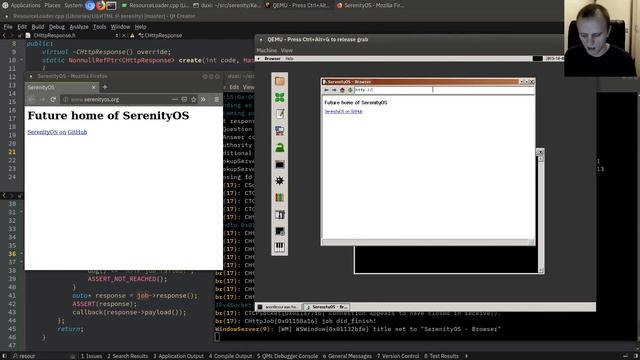Open output pane selector arrows in status bar
Viewport: 640px width, 360px height.
tap(467, 356)
